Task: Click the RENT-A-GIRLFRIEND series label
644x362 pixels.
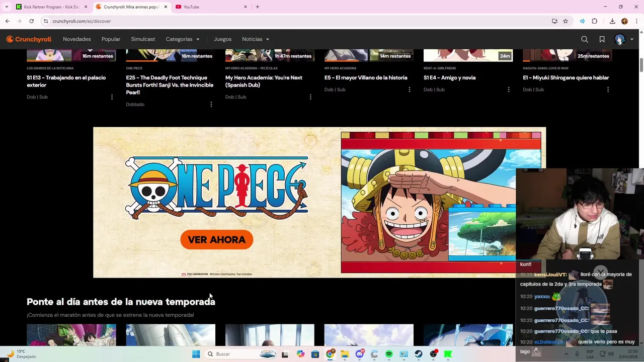Action: click(440, 68)
